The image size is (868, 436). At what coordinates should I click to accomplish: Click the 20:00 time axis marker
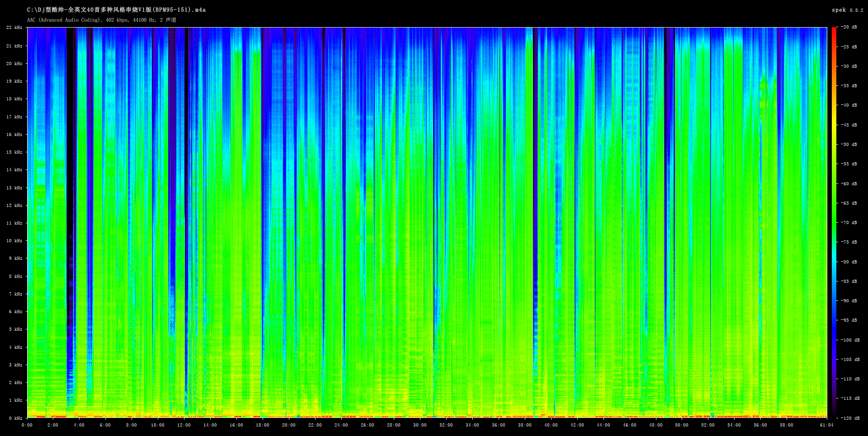pyautogui.click(x=289, y=425)
